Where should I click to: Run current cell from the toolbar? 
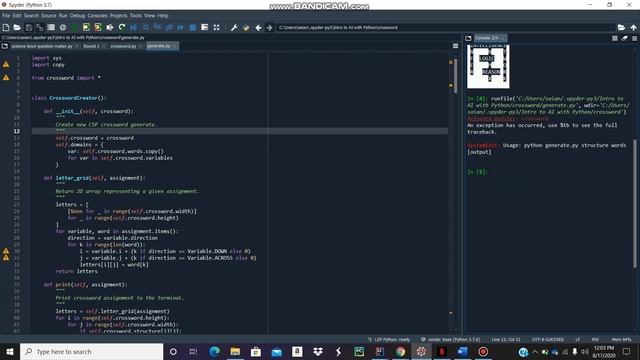click(86, 27)
